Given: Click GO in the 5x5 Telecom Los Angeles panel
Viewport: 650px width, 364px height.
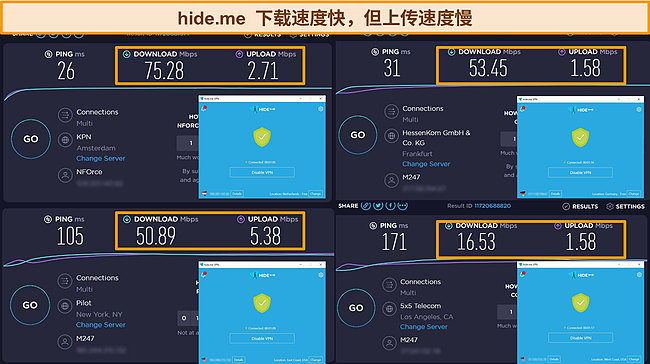Looking at the screenshot, I should [356, 308].
